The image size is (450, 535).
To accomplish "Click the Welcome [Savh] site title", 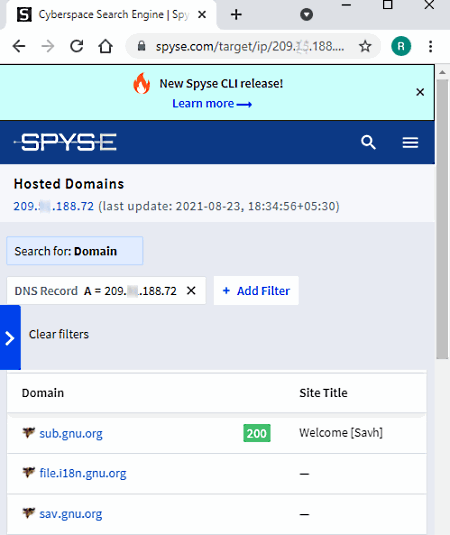I will (x=341, y=433).
